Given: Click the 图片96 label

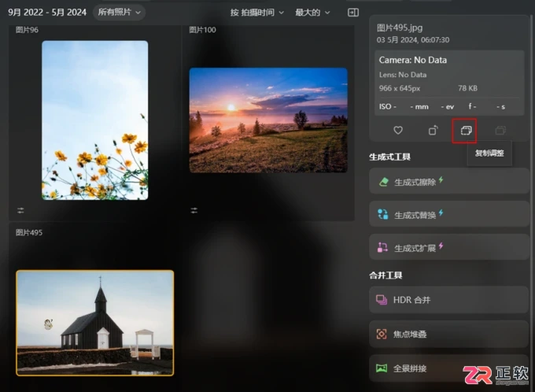Looking at the screenshot, I should pos(27,30).
